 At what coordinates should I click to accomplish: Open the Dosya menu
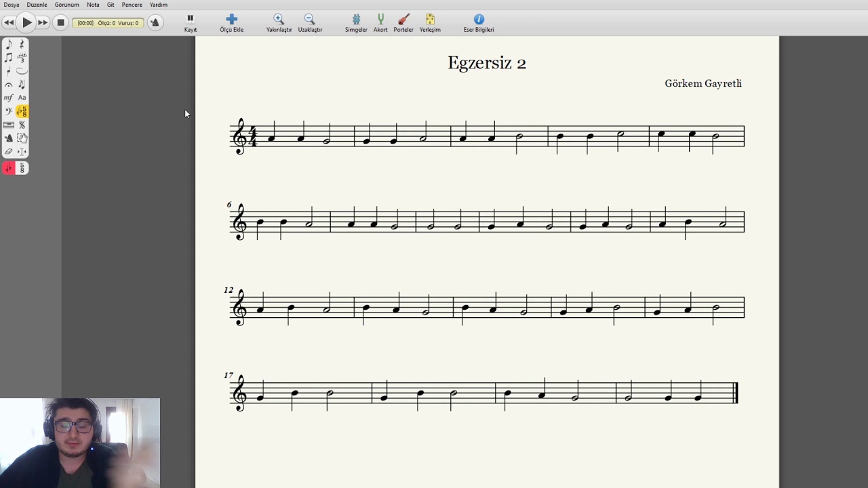[12, 5]
